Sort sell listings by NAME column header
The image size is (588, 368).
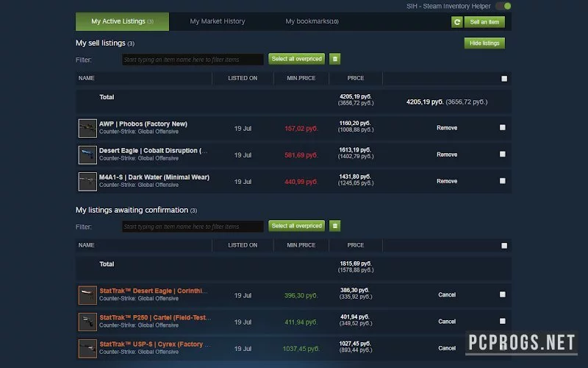click(x=86, y=78)
